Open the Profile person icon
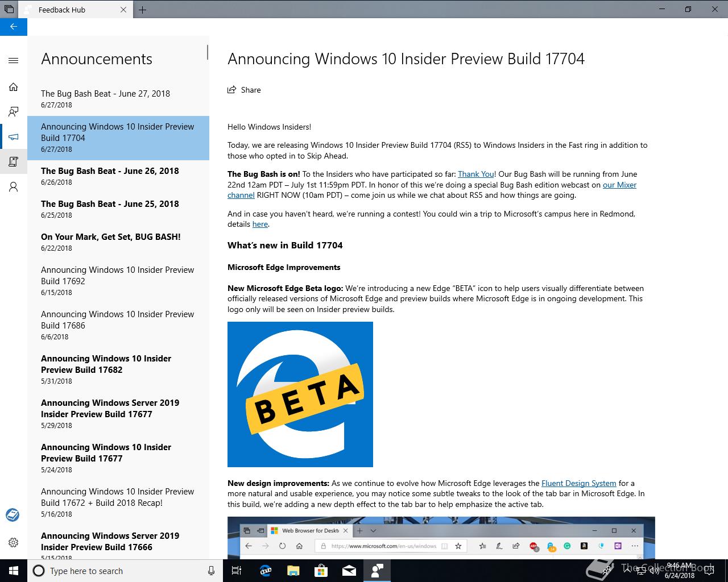This screenshot has width=728, height=582. [14, 187]
